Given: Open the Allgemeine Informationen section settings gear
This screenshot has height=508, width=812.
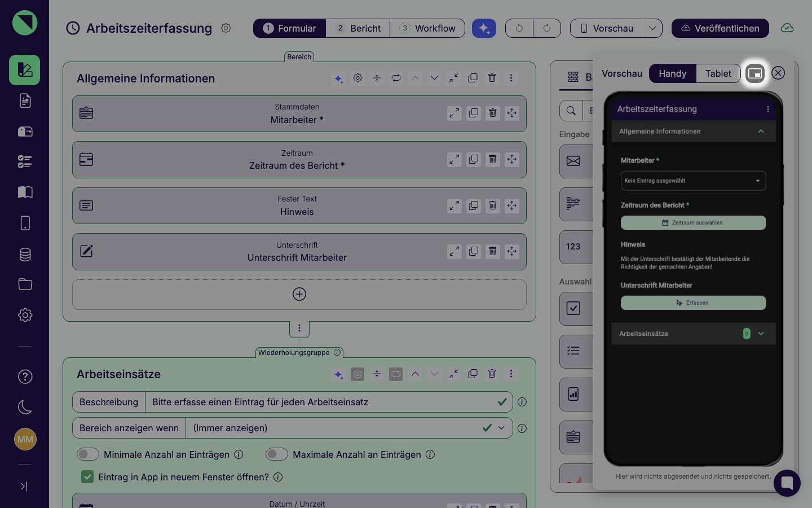Looking at the screenshot, I should click(358, 78).
